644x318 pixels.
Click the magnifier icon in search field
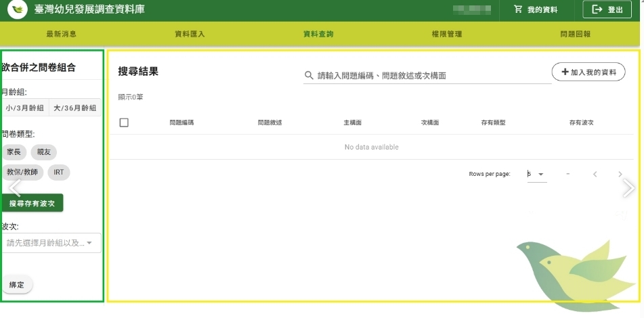tap(309, 76)
